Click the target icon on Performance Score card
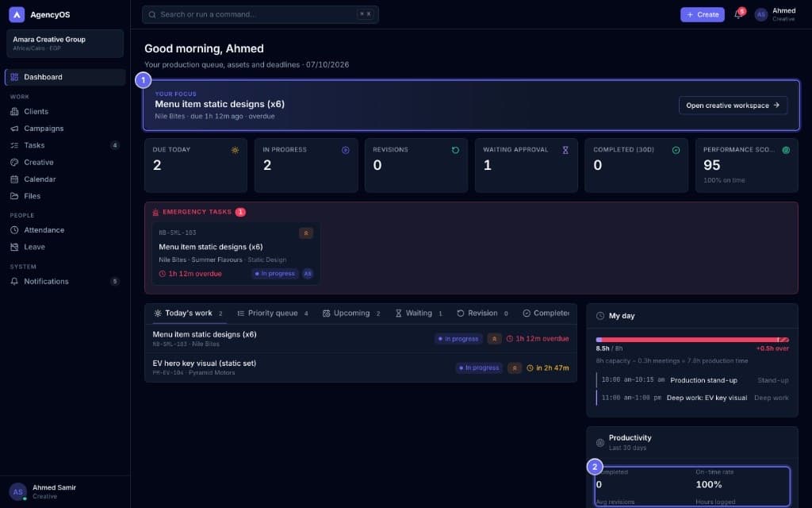The height and width of the screenshot is (508, 812). pyautogui.click(x=786, y=150)
